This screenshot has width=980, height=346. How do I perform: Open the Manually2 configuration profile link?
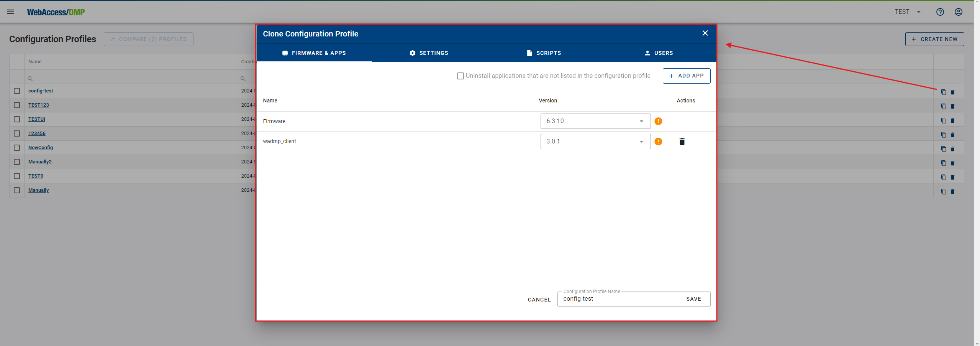pyautogui.click(x=40, y=161)
